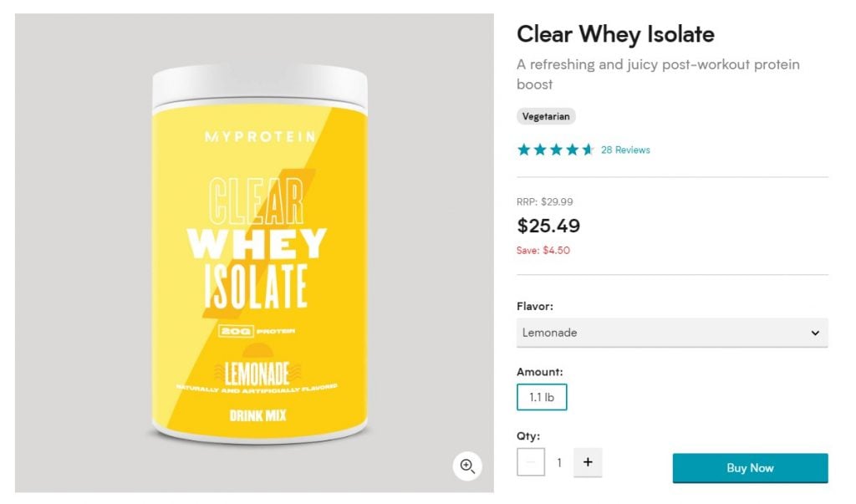The image size is (856, 504).
Task: Click the first teal rating star
Action: pyautogui.click(x=523, y=150)
